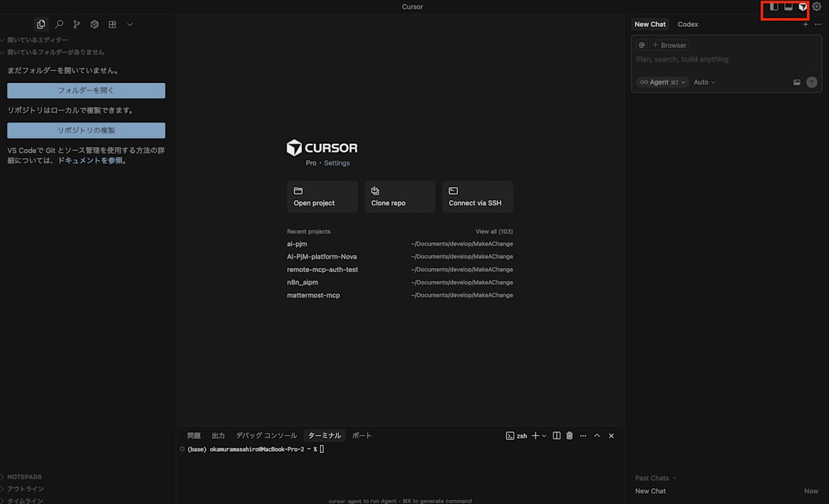Click the リポジトリの複製 button
This screenshot has height=504, width=829.
point(86,130)
